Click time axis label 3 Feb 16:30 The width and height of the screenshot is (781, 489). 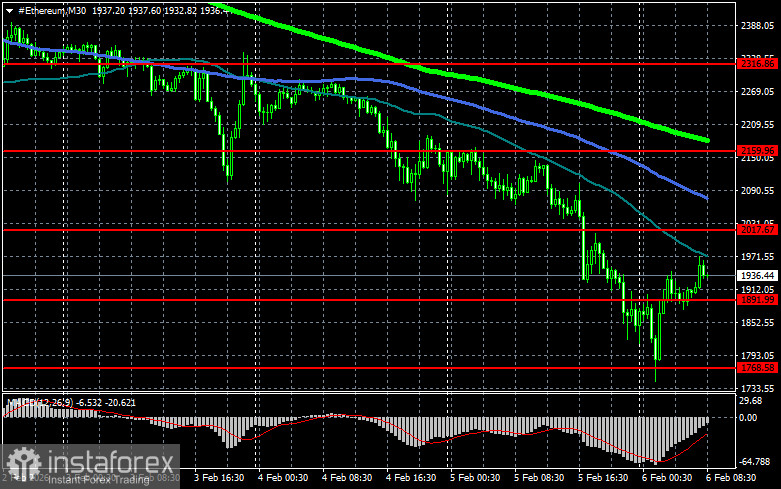click(x=219, y=478)
